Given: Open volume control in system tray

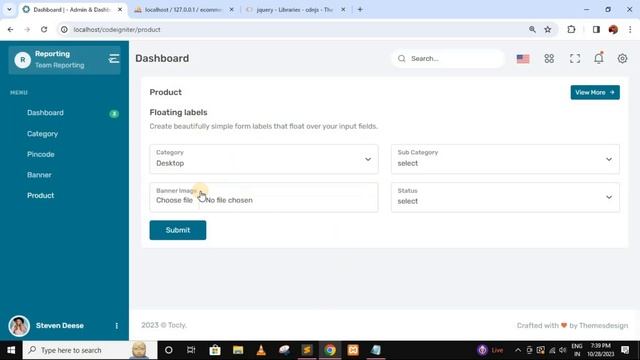Looking at the screenshot, I should point(562,350).
